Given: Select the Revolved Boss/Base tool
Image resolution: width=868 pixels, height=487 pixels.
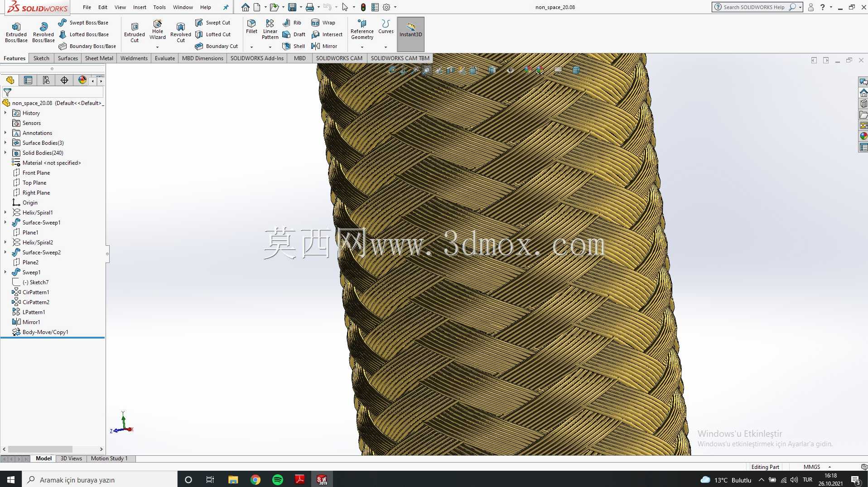Looking at the screenshot, I should [x=43, y=33].
